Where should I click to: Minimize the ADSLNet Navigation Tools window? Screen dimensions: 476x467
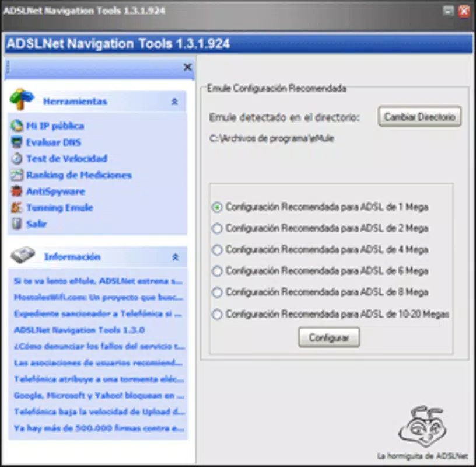coord(448,11)
